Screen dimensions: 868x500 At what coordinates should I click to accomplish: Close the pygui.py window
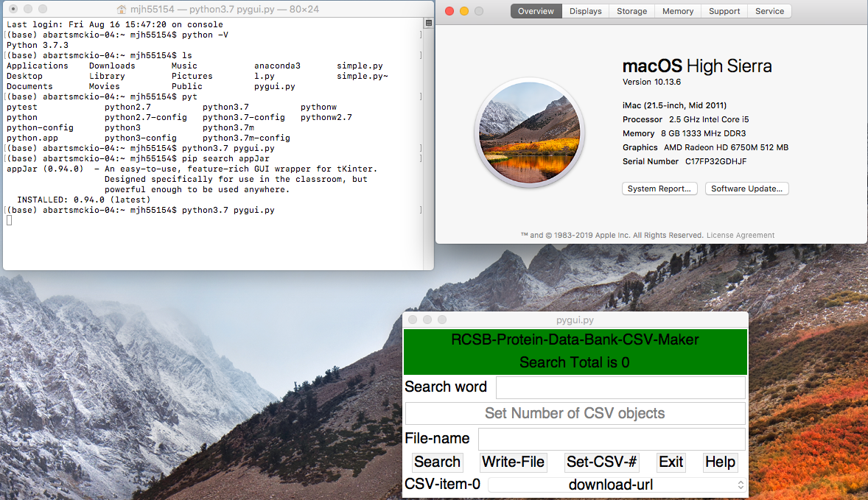click(413, 320)
